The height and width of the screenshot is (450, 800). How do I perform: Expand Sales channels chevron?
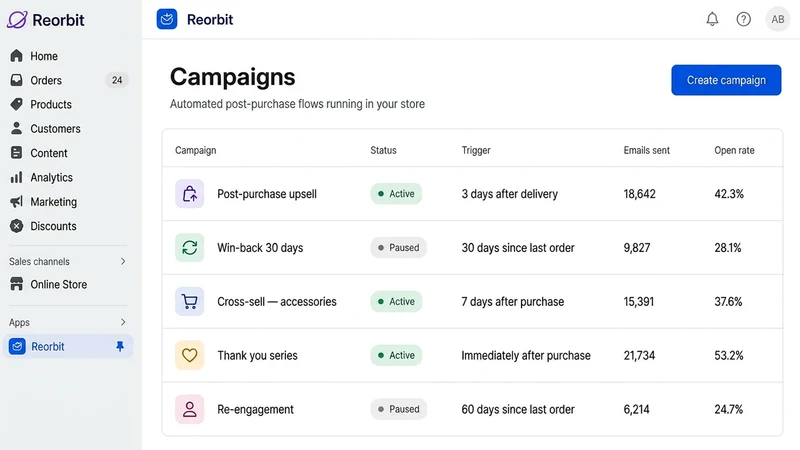tap(123, 261)
